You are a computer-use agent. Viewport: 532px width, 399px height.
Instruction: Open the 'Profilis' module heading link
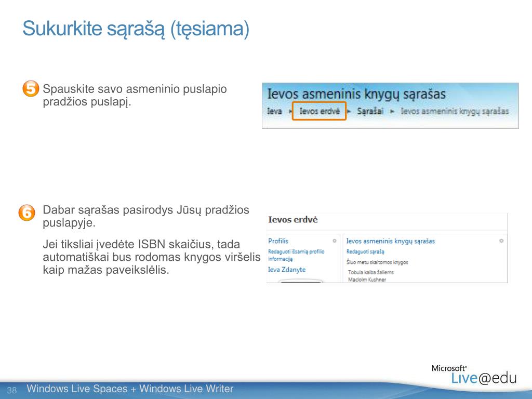click(x=278, y=241)
